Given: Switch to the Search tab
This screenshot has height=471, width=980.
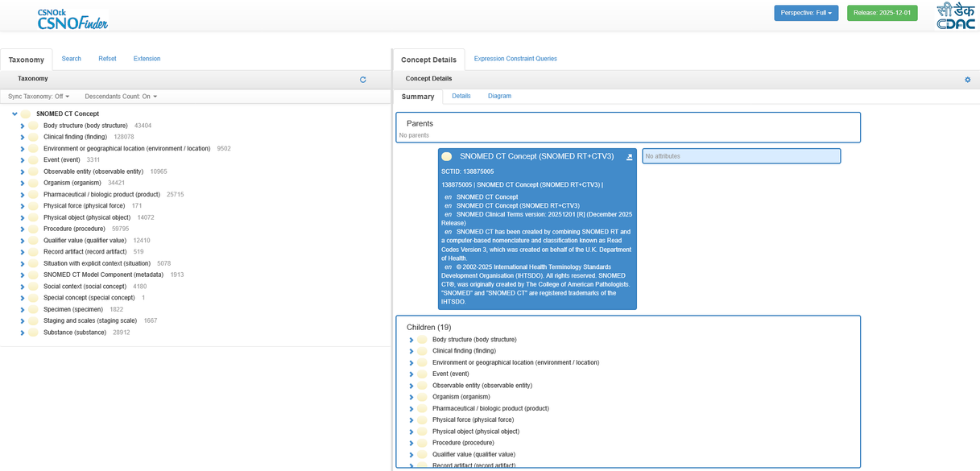Looking at the screenshot, I should point(72,59).
